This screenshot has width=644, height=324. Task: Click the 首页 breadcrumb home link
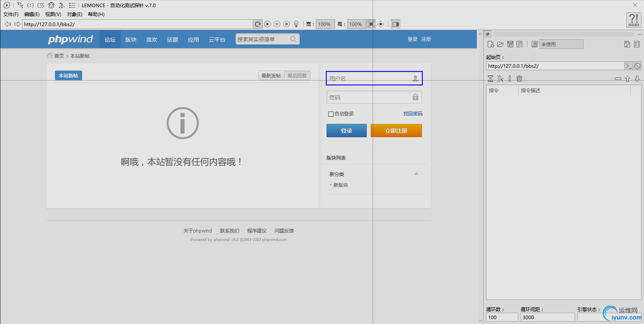click(59, 56)
